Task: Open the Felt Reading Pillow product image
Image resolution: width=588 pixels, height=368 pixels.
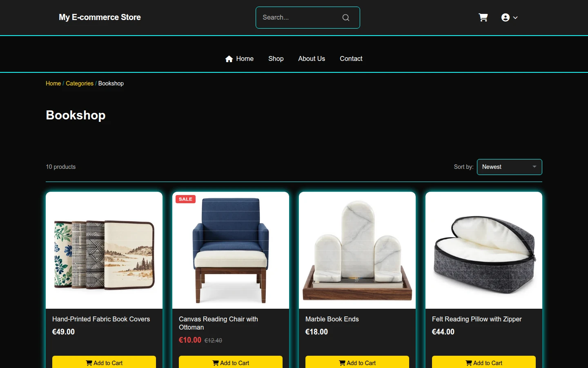Action: coord(484,250)
